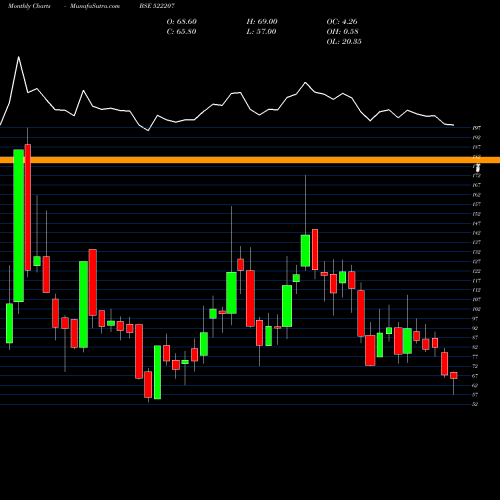
Task: Click the price axis label 172
Action: [x=477, y=176]
